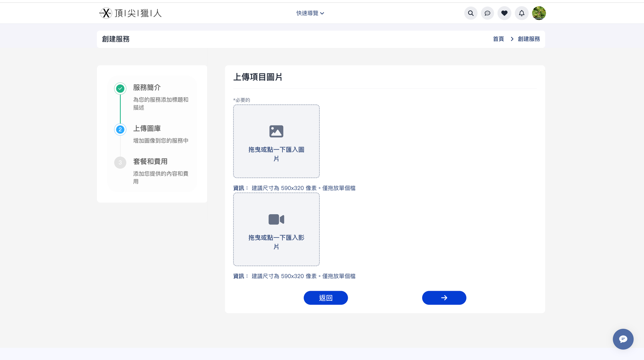Click the breadcrumb chevron arrow
The image size is (644, 360).
(512, 39)
